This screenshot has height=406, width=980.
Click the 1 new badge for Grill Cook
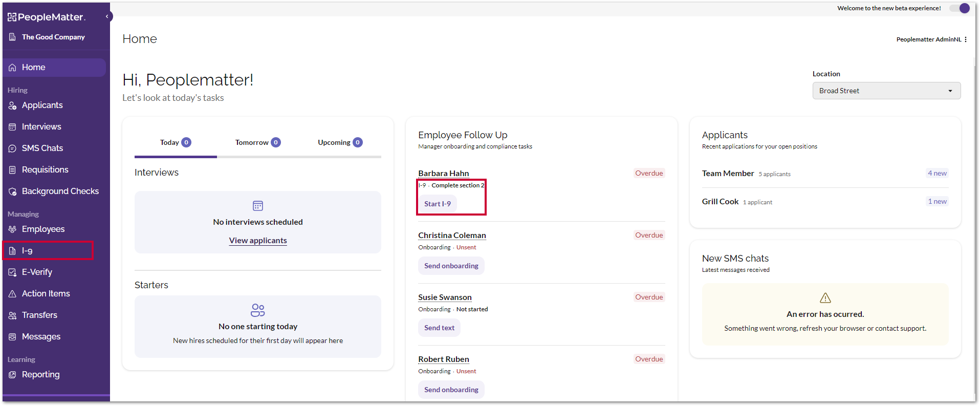coord(937,201)
